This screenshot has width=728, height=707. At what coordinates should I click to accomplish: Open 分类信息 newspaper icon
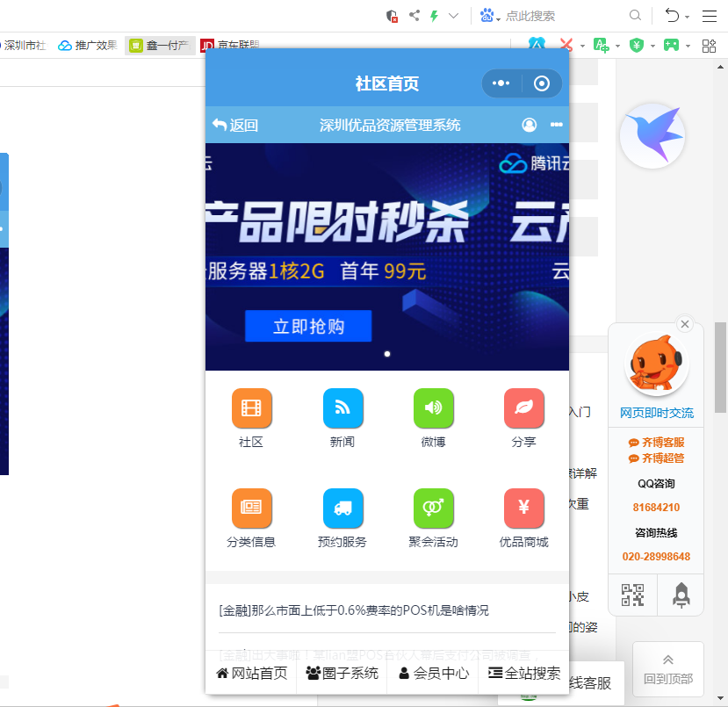(251, 509)
